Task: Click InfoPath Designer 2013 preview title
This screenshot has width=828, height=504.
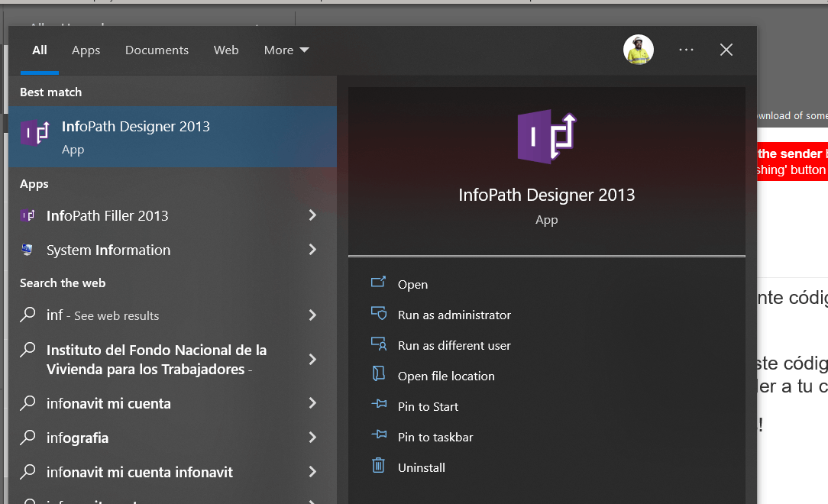Action: click(x=547, y=195)
